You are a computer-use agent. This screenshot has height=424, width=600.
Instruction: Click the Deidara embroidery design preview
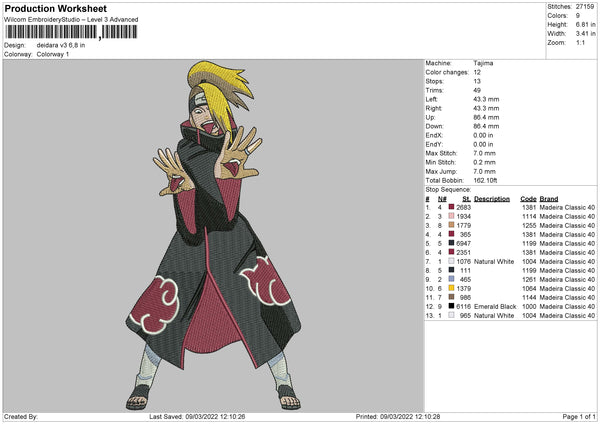click(214, 235)
